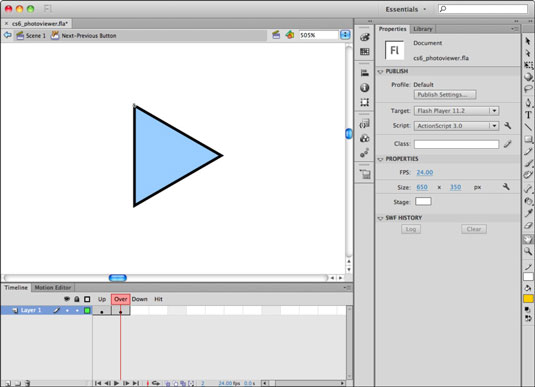Toggle lock all layers padlock icon

77,299
